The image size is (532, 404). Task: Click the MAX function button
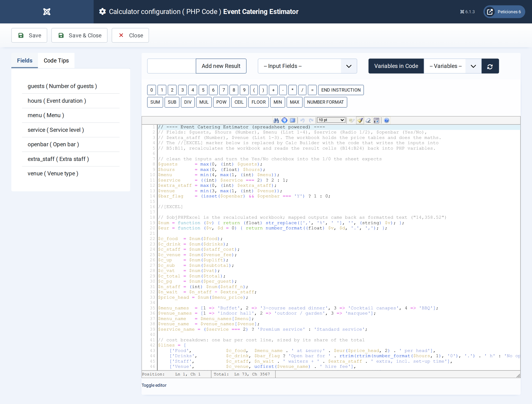point(295,102)
